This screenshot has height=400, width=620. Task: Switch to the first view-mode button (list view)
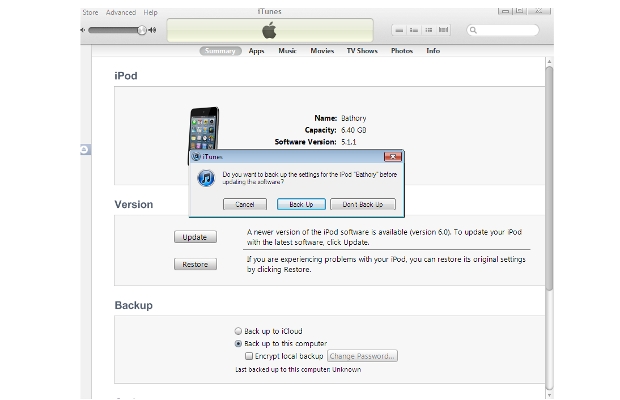coord(399,30)
